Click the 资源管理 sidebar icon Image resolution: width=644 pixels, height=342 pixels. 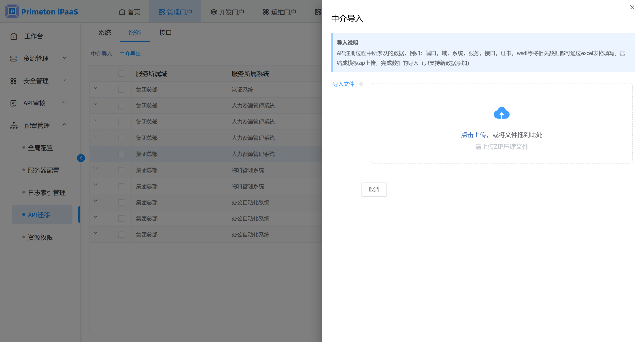click(13, 59)
